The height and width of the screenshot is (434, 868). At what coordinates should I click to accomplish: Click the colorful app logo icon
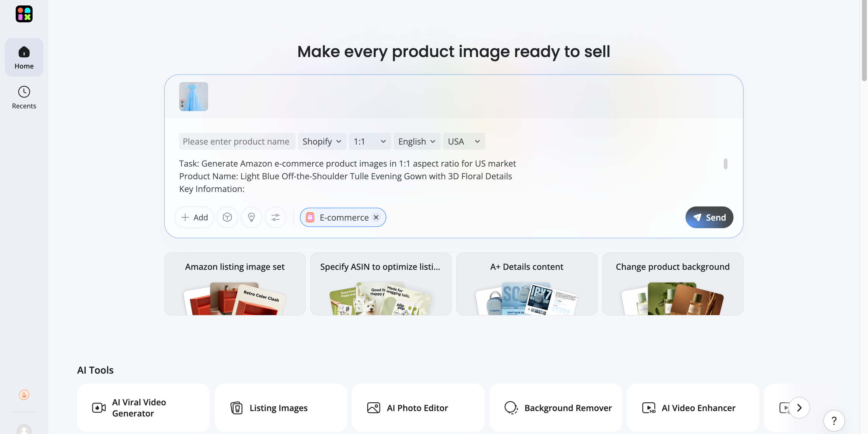point(24,14)
